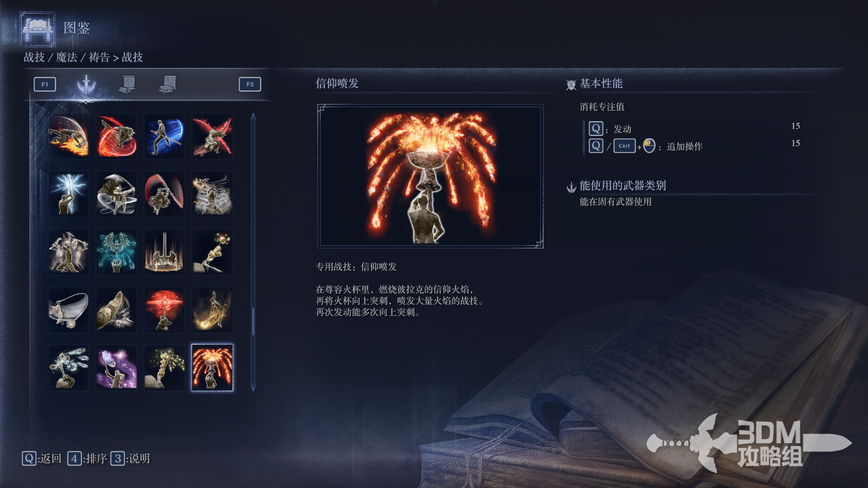The width and height of the screenshot is (868, 488).
Task: Select the flaming kick skill in first row
Action: (69, 136)
